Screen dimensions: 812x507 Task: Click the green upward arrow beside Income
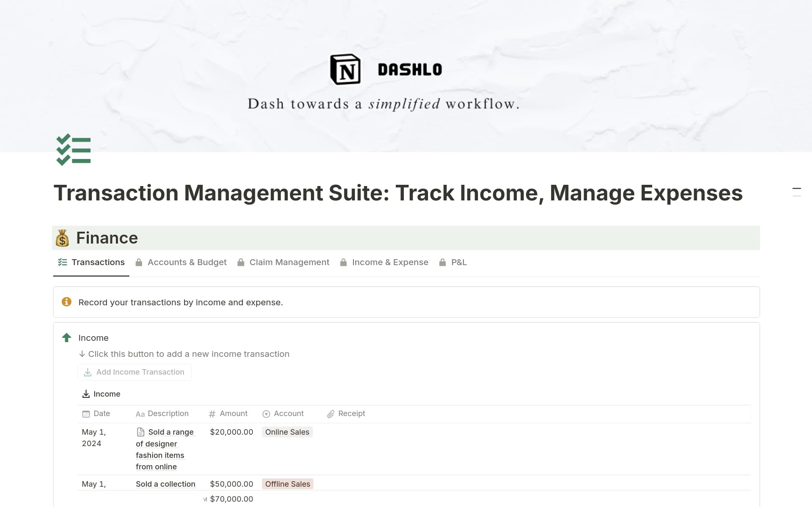[66, 337]
